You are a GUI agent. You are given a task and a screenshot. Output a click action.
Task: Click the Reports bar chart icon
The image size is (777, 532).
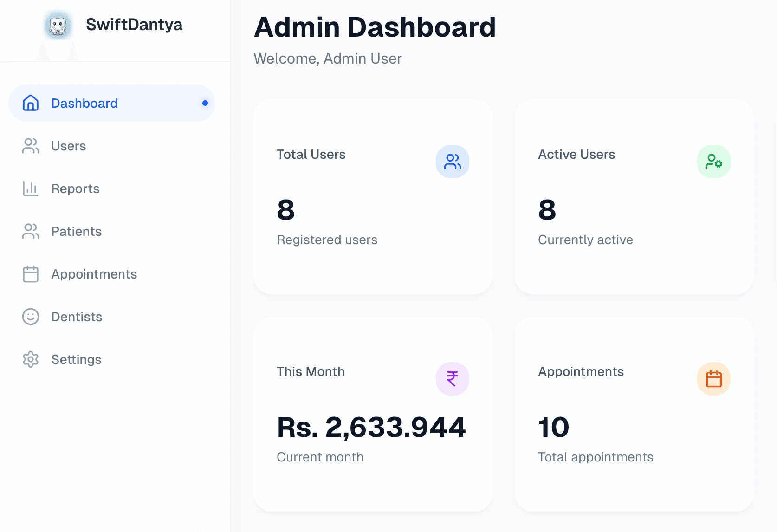(30, 188)
